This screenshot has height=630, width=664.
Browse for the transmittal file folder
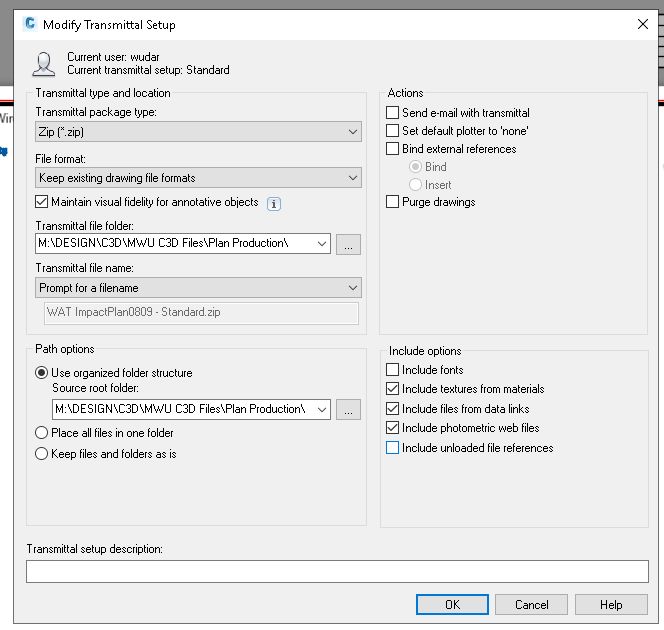[x=348, y=244]
